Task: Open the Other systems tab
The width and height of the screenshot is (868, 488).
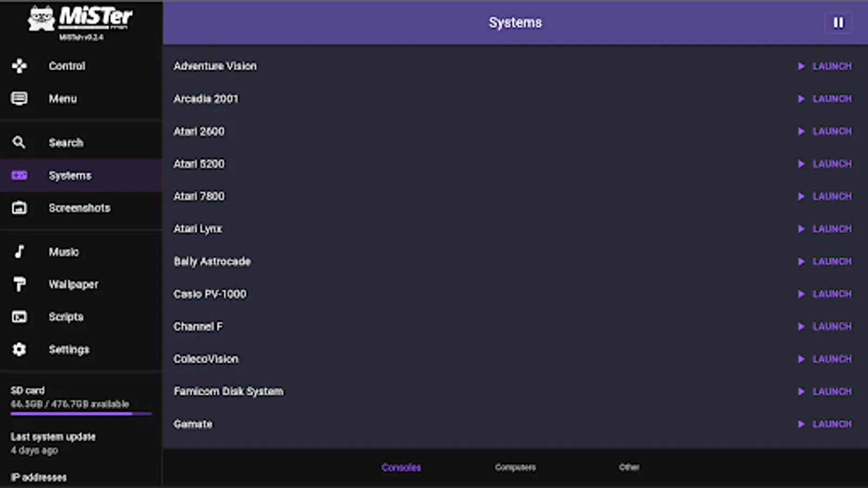Action: coord(629,467)
